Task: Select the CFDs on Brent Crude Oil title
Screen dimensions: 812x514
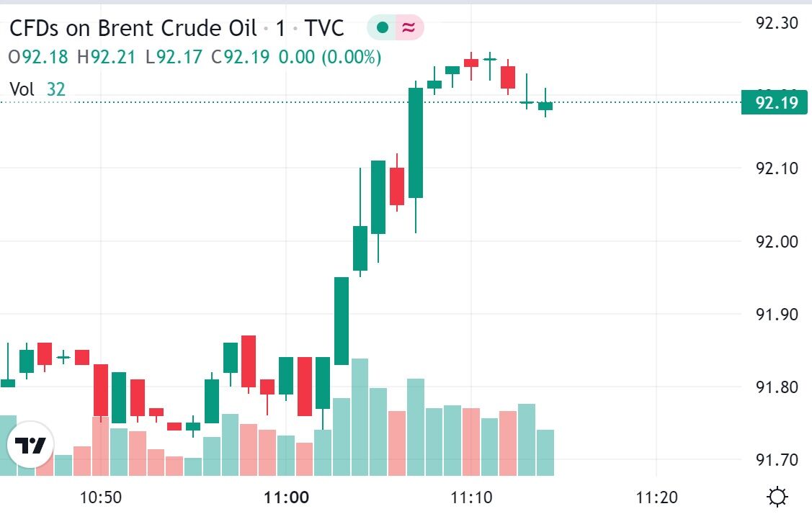Action: pyautogui.click(x=133, y=28)
